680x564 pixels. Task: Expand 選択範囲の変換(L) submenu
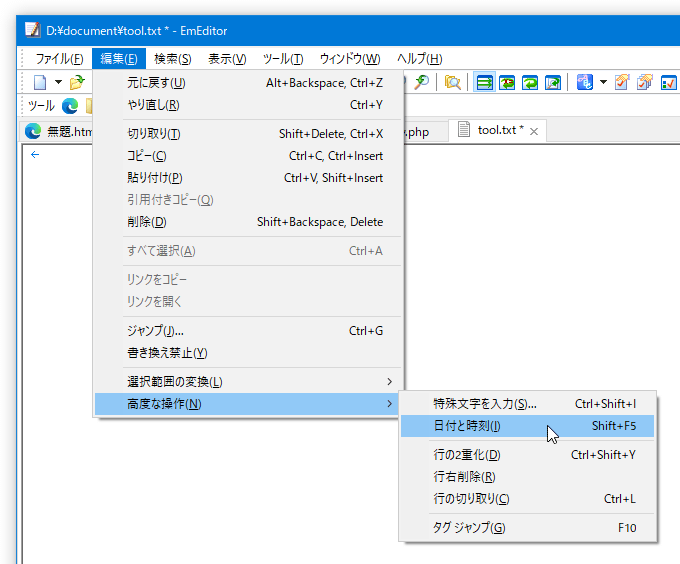click(248, 382)
